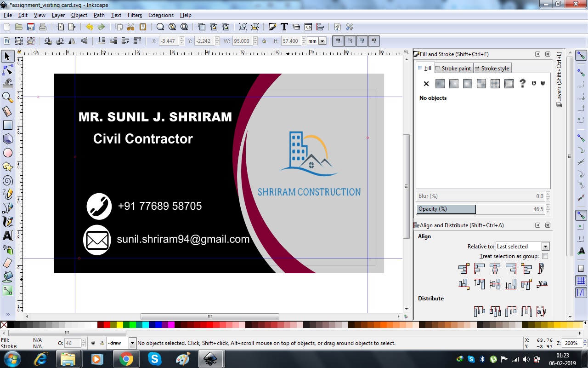The width and height of the screenshot is (588, 368).
Task: Center objects on horizontal axis
Action: (x=495, y=284)
